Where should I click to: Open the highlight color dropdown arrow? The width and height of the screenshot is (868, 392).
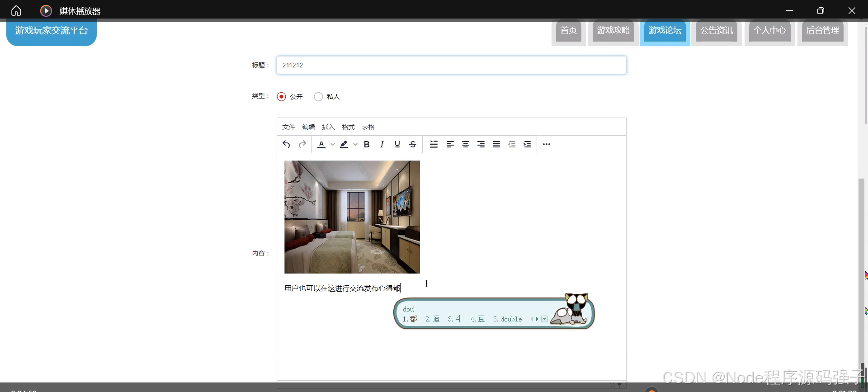point(355,144)
